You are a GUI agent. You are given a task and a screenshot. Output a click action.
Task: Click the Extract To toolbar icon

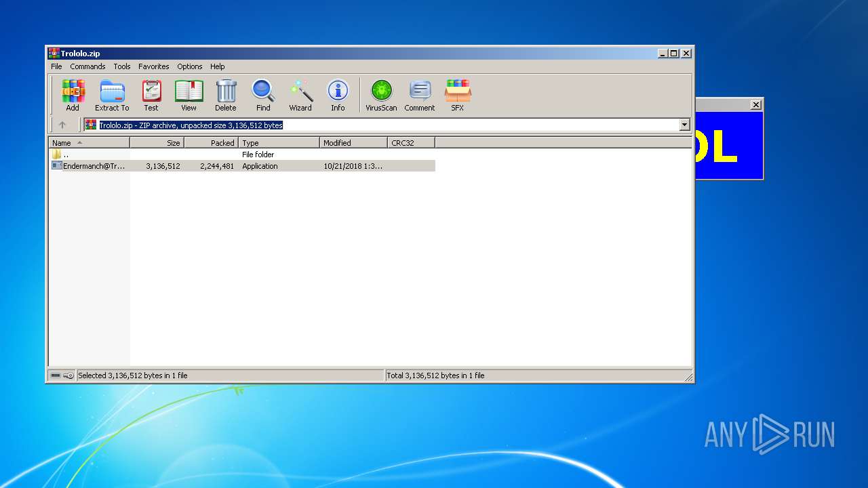point(112,96)
